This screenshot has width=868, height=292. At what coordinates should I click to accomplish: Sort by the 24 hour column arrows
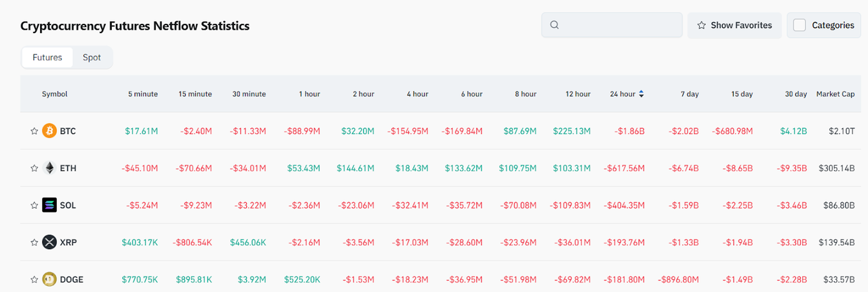coord(642,94)
